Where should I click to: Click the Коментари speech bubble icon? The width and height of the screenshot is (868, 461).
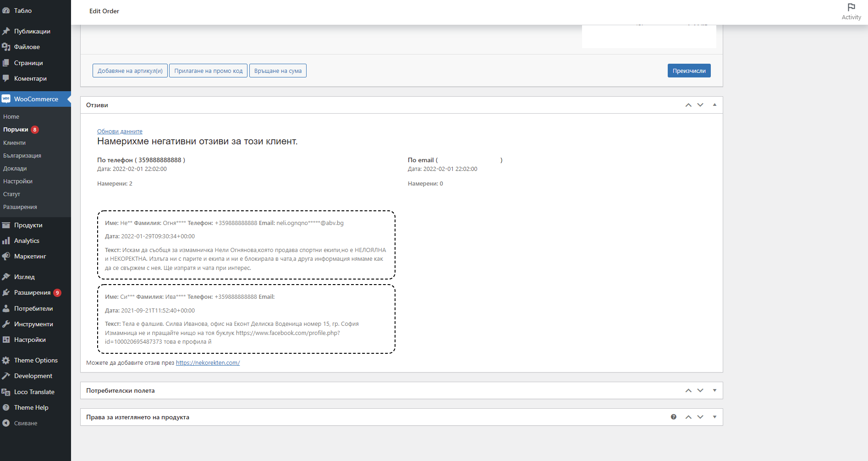click(x=6, y=78)
